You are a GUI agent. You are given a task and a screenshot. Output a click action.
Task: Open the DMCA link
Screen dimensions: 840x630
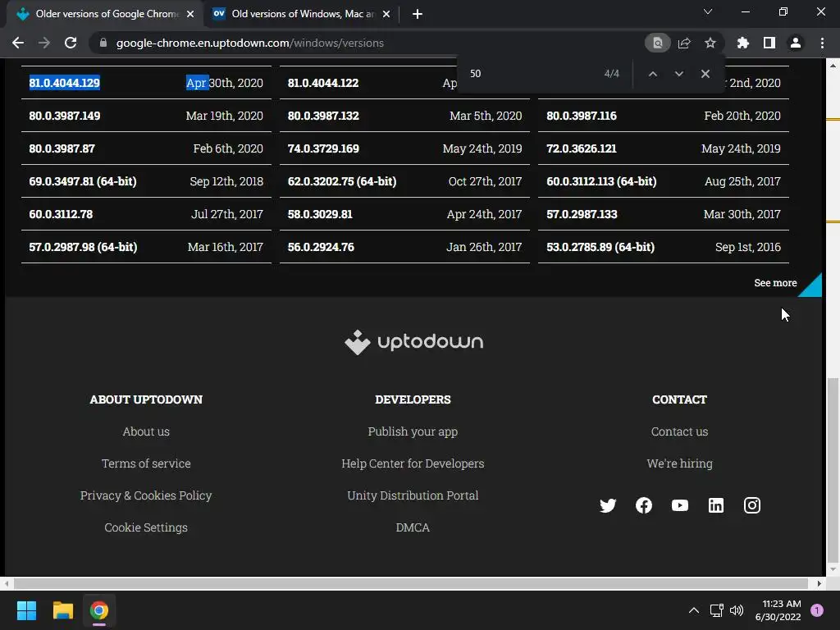click(413, 527)
